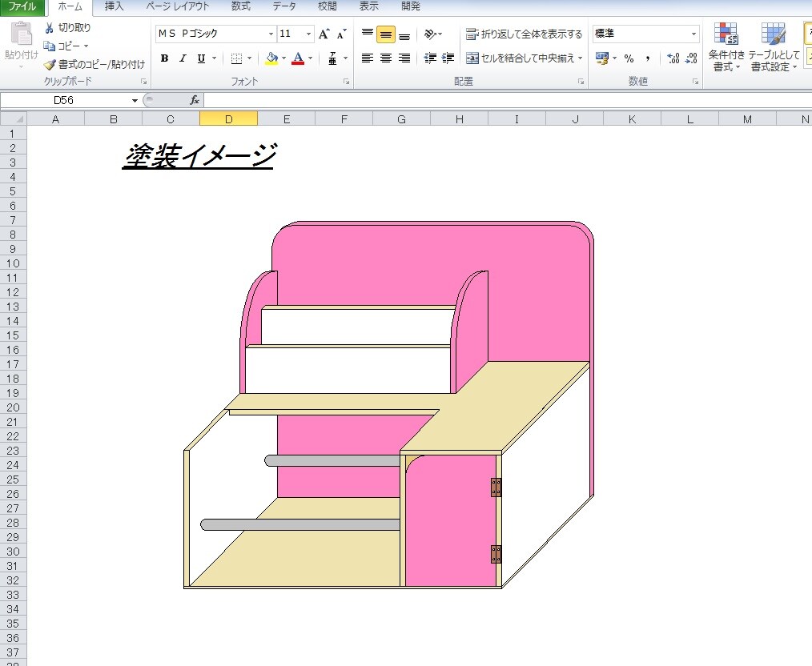Open conditional formatting (条件付き書式)
Screen dimensions: 812x666
[726, 46]
